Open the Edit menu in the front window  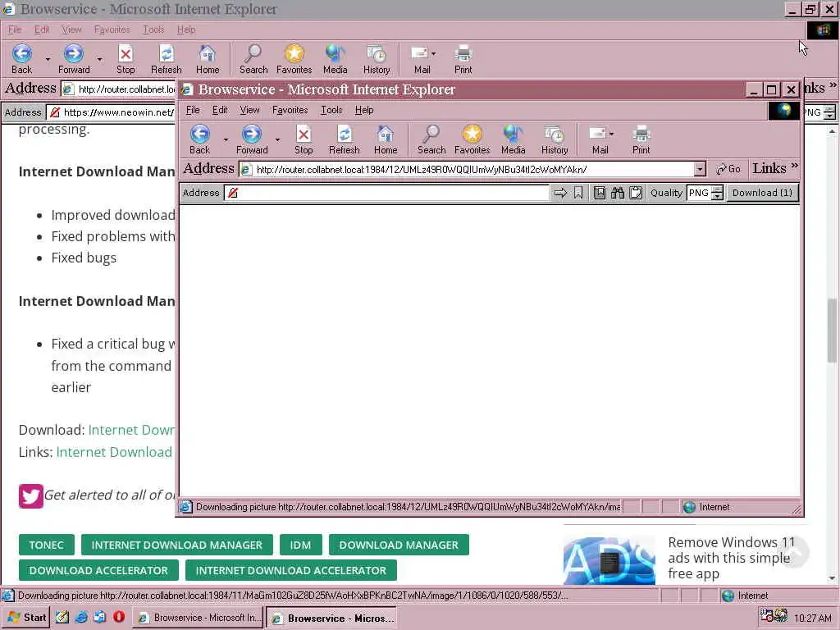pos(220,110)
